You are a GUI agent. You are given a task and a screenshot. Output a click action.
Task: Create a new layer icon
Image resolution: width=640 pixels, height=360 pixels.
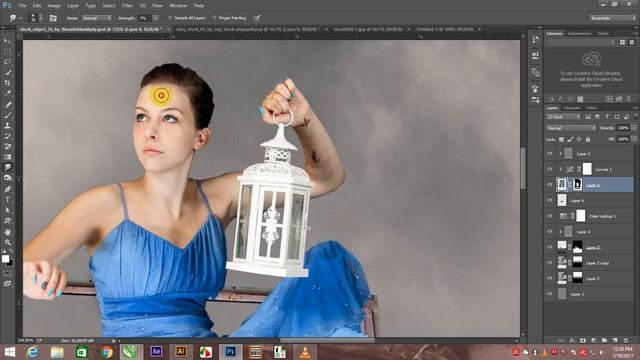point(615,340)
